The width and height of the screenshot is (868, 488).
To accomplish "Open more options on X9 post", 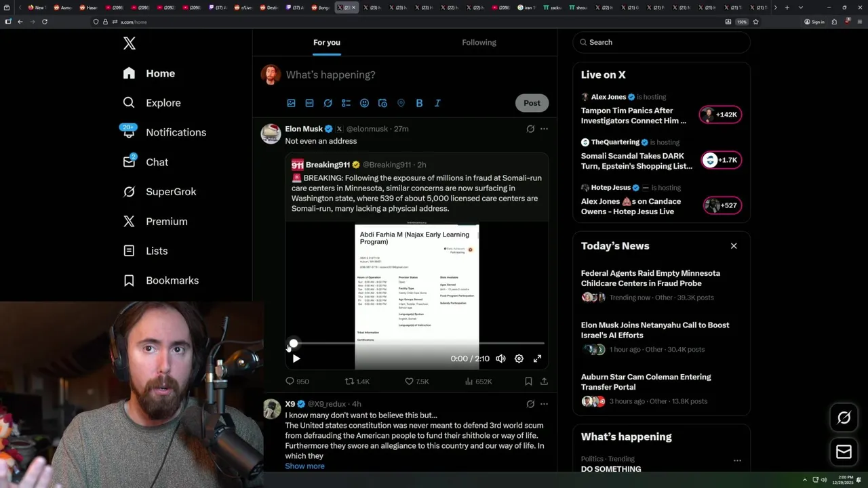I will point(544,404).
